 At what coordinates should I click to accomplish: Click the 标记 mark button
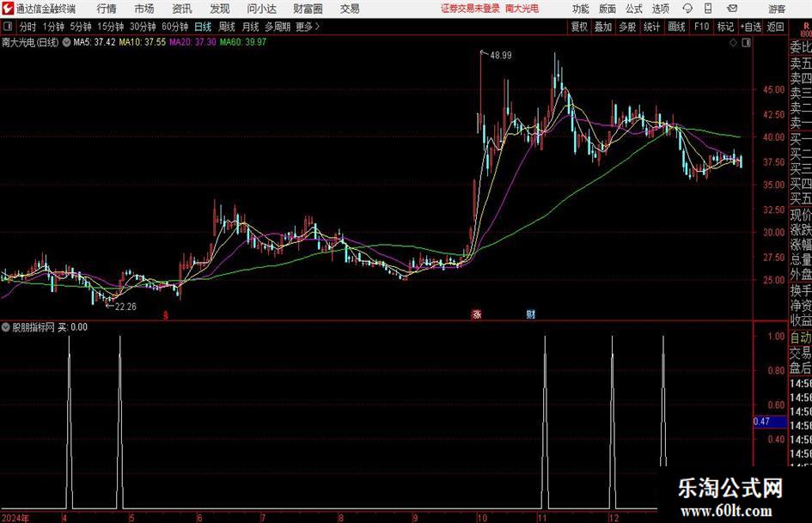pyautogui.click(x=725, y=27)
